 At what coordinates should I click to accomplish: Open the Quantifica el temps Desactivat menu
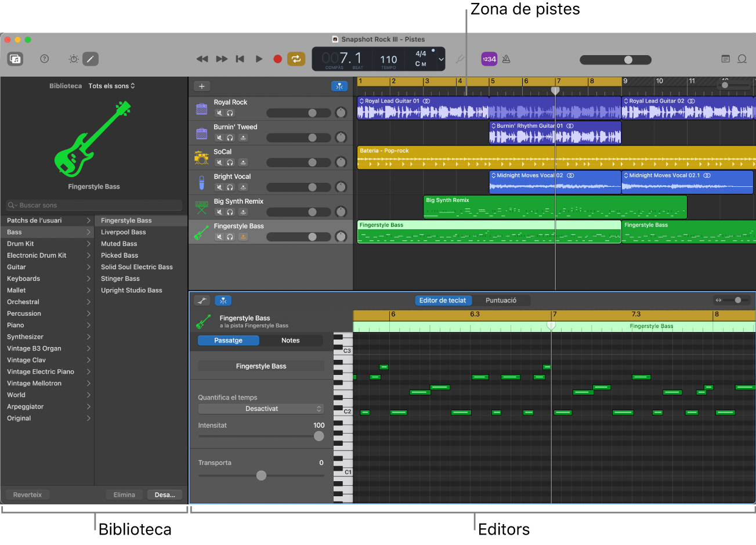tap(261, 409)
